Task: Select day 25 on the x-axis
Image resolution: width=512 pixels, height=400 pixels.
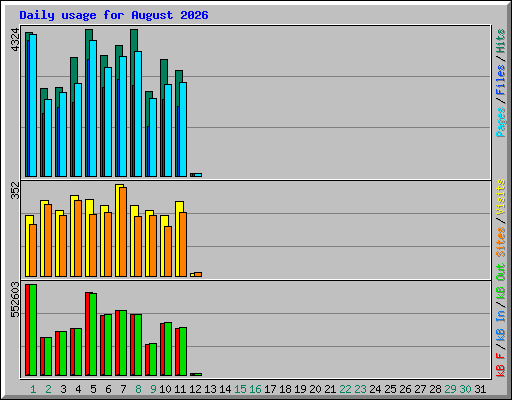Action: tap(390, 389)
